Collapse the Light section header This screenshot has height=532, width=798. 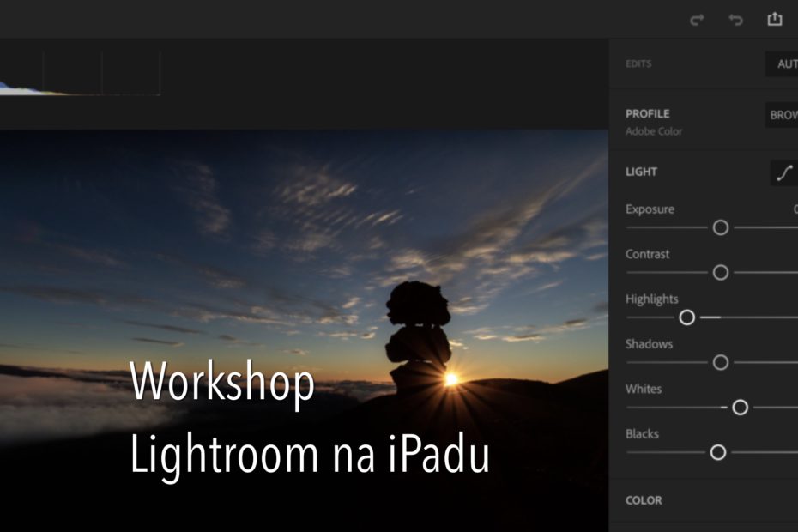[641, 172]
